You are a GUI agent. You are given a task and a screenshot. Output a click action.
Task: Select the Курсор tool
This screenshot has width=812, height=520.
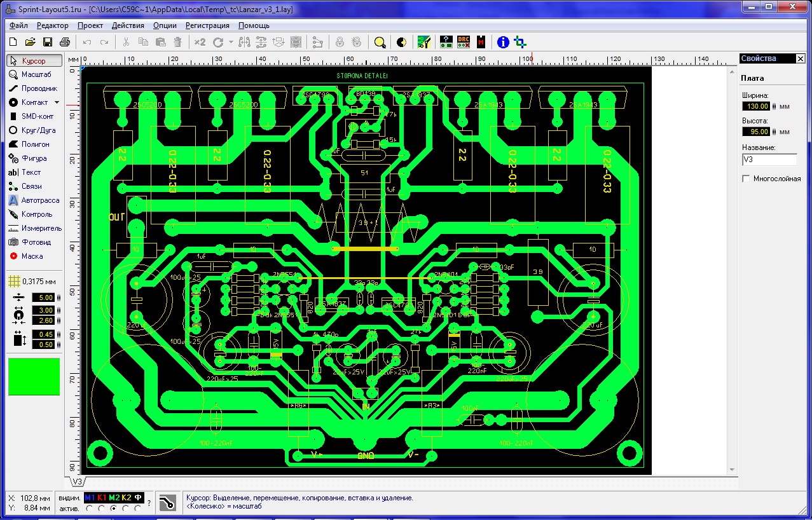coord(34,60)
